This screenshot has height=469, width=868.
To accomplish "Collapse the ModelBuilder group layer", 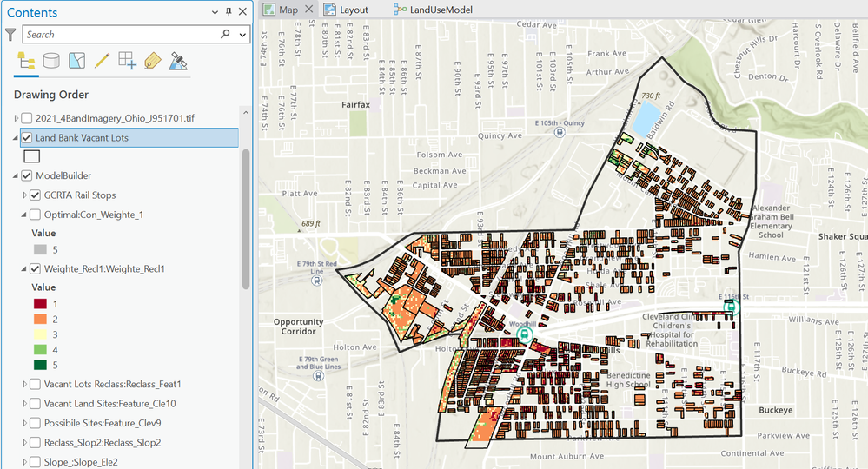I will [x=17, y=176].
